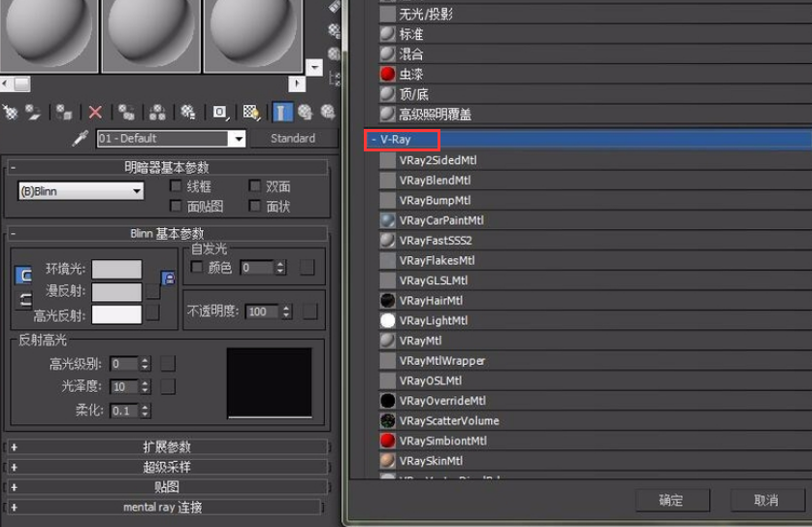Screen dimensions: 812x527
Task: Collapse the Blinn 基本参数 rollout
Action: [x=167, y=233]
